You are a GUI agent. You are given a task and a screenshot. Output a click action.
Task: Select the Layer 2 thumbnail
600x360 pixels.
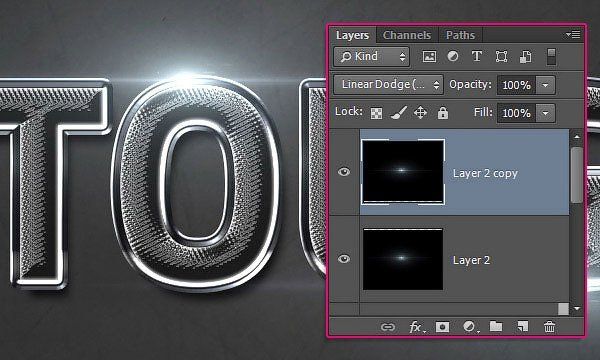click(x=403, y=259)
